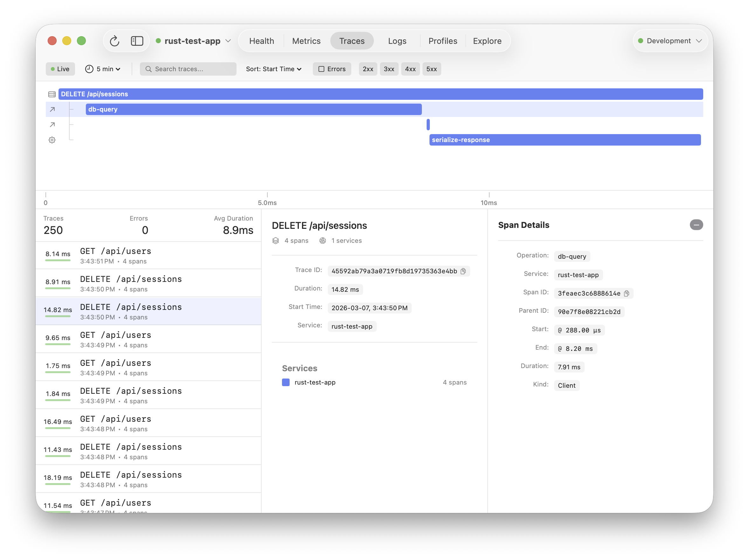Click the refresh icon in toolbar
749x560 pixels.
[x=114, y=41]
